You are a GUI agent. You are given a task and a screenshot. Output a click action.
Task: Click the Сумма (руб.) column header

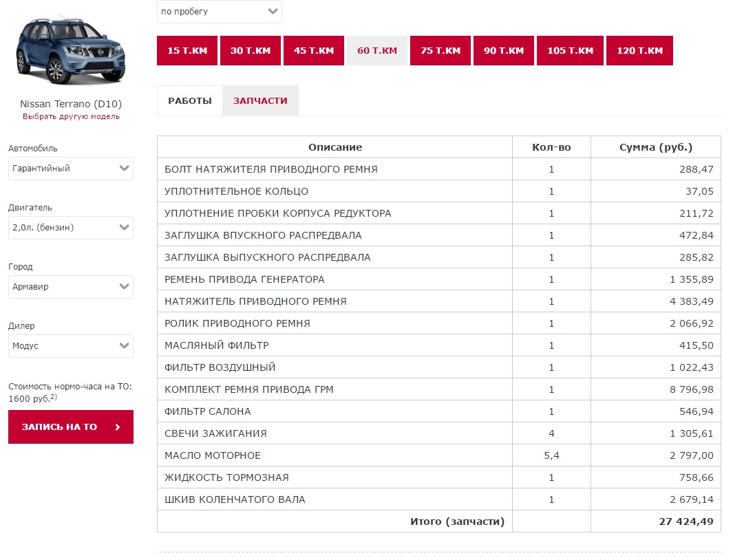[656, 147]
